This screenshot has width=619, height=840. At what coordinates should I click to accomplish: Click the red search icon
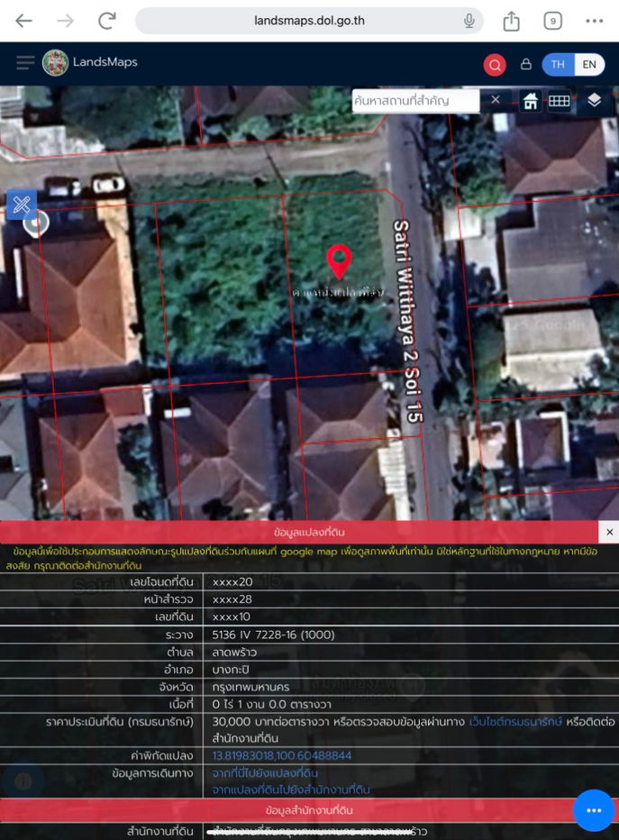[494, 64]
